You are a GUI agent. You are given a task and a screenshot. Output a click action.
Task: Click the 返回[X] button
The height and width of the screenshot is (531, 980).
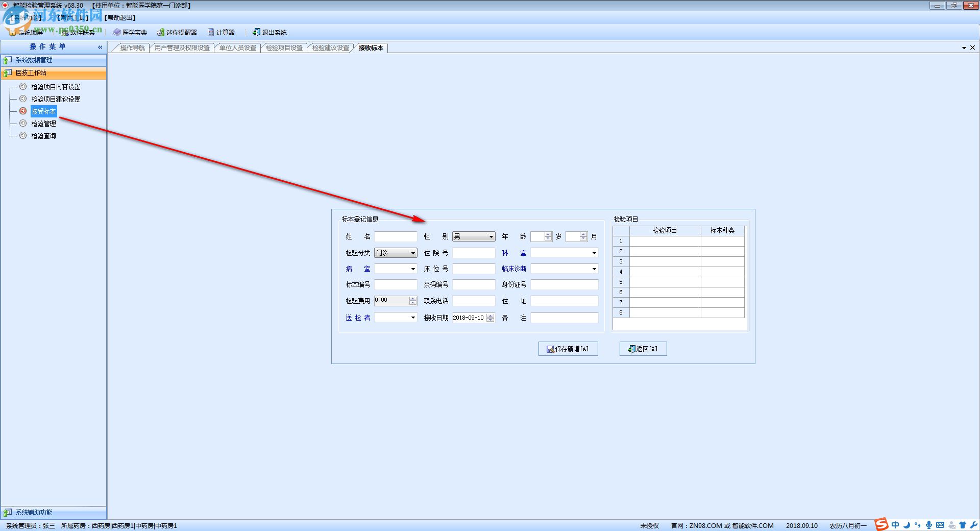(x=643, y=349)
